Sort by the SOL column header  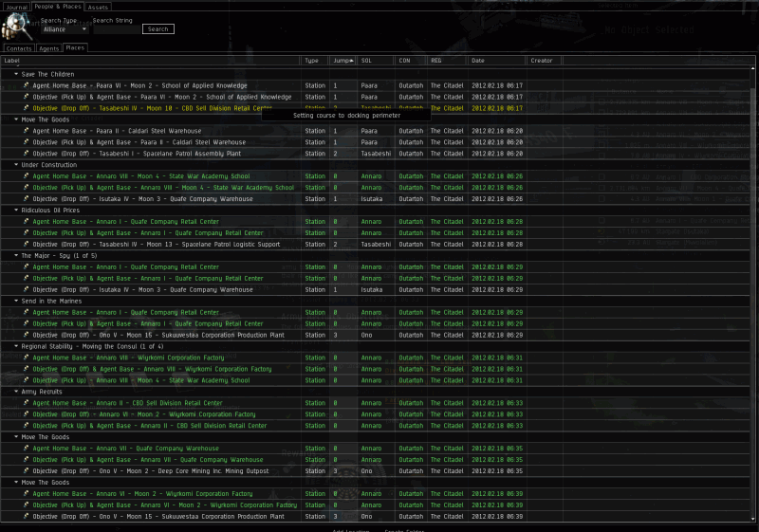(375, 61)
